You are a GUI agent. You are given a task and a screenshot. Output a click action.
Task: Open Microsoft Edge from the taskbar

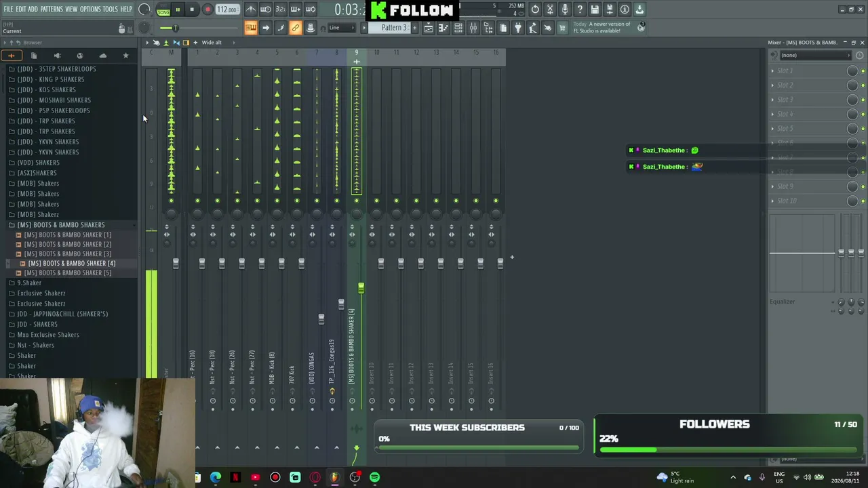[x=216, y=477]
